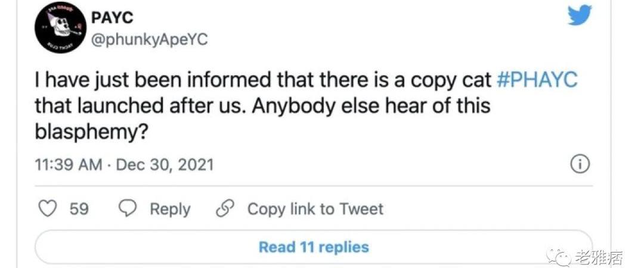644x268 pixels.
Task: Like the tweet with the heart icon
Action: pyautogui.click(x=47, y=209)
